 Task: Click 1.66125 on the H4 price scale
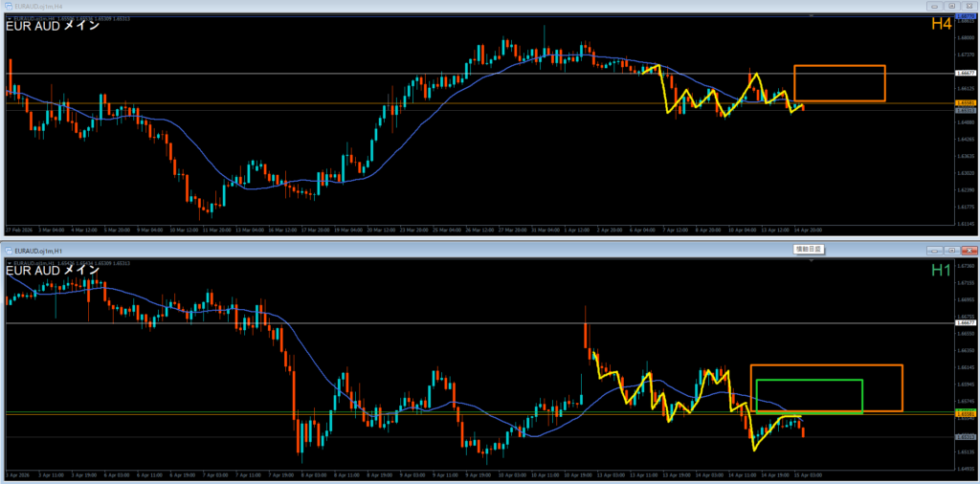[x=965, y=88]
